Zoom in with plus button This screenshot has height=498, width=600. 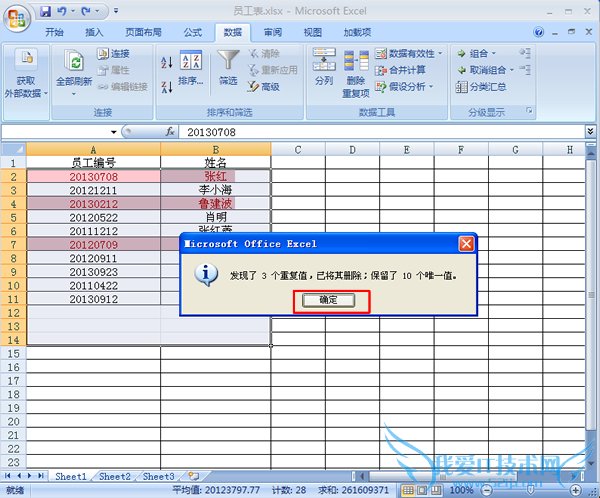tap(575, 490)
